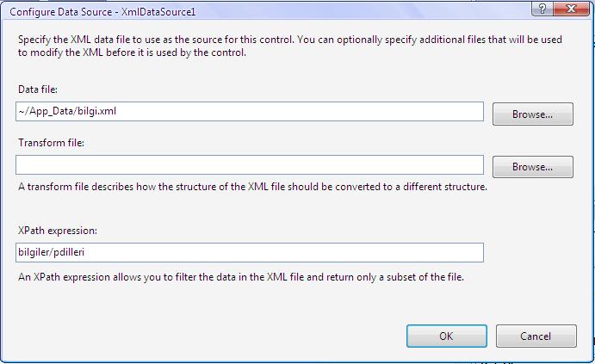595x364 pixels.
Task: Browse for a data file
Action: pyautogui.click(x=532, y=114)
